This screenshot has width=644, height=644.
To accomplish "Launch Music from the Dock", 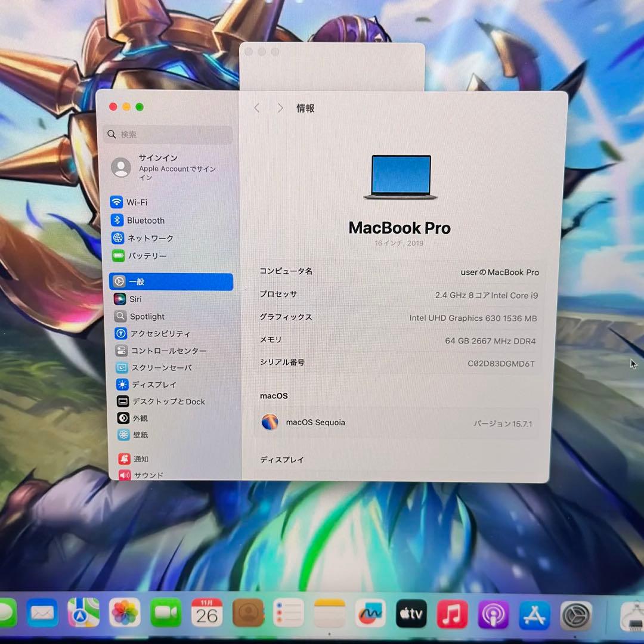I will 453,612.
